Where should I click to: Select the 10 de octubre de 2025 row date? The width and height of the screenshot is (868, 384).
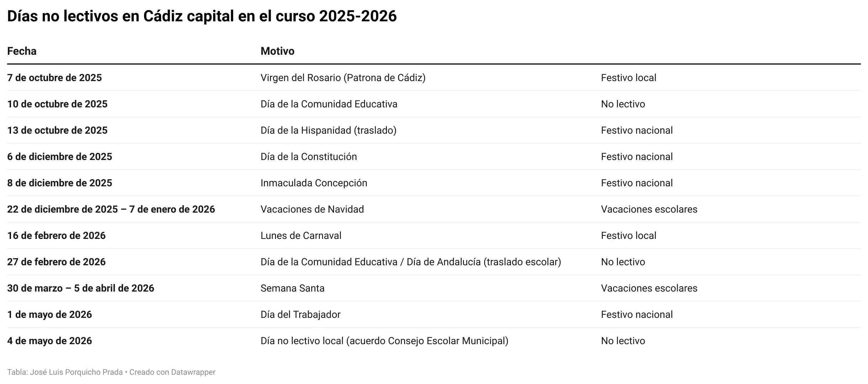pyautogui.click(x=57, y=104)
